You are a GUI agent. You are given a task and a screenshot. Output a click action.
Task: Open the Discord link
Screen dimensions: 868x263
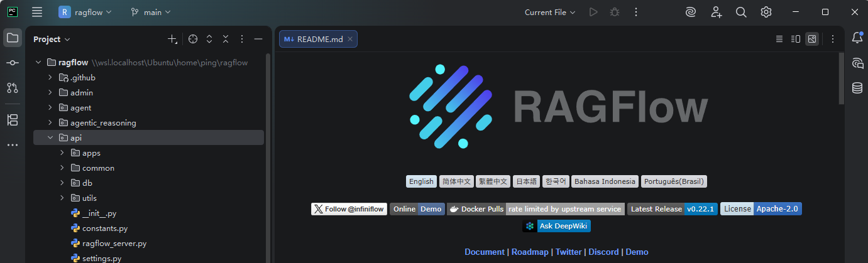[603, 252]
